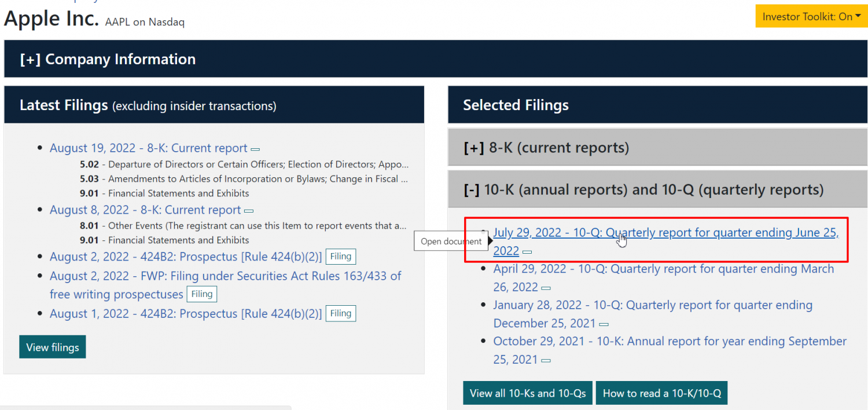The height and width of the screenshot is (410, 868).
Task: Click the small icon after August 8 8-K report
Action: pos(249,211)
